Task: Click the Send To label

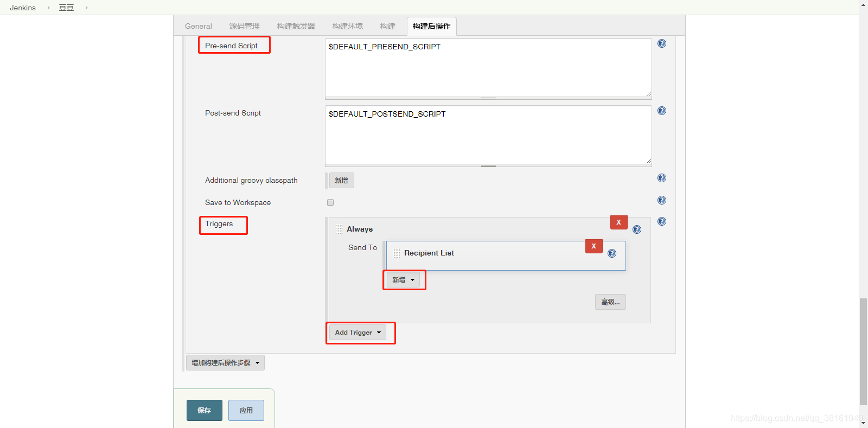Action: pos(362,247)
